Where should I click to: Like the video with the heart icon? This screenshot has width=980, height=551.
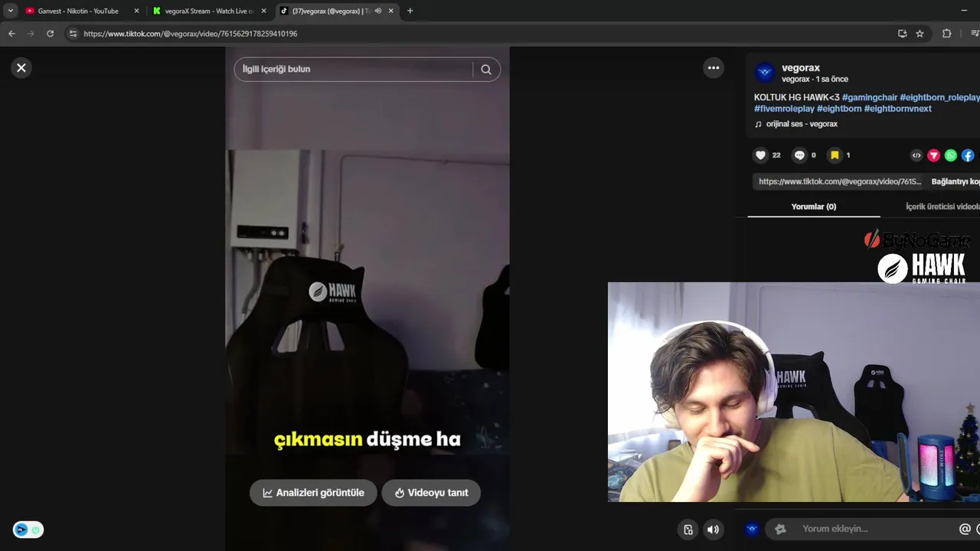[760, 155]
